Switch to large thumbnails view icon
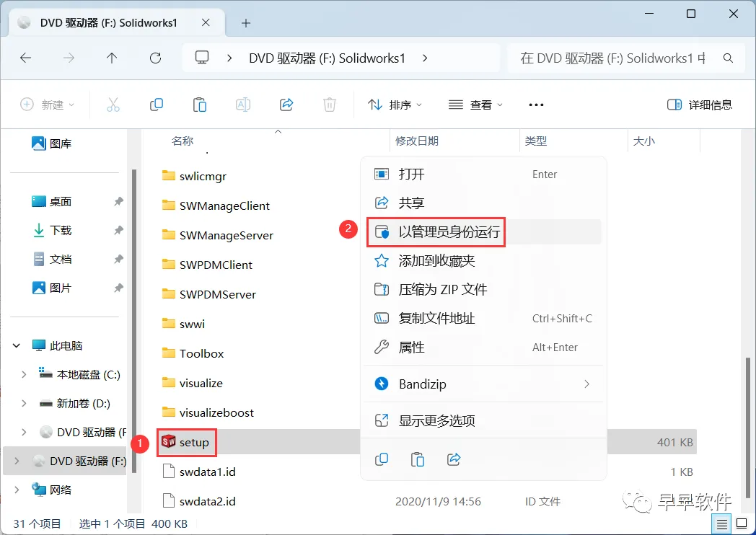The image size is (756, 535). click(742, 524)
